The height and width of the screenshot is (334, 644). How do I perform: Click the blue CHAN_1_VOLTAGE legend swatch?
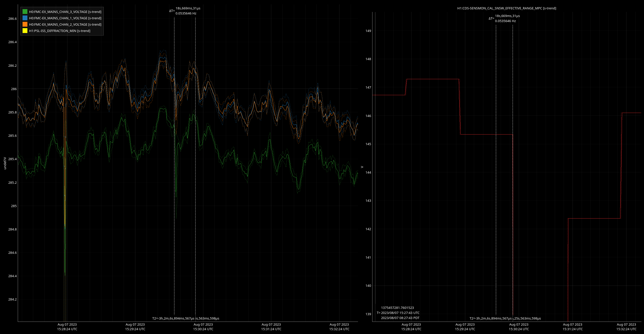(x=25, y=18)
